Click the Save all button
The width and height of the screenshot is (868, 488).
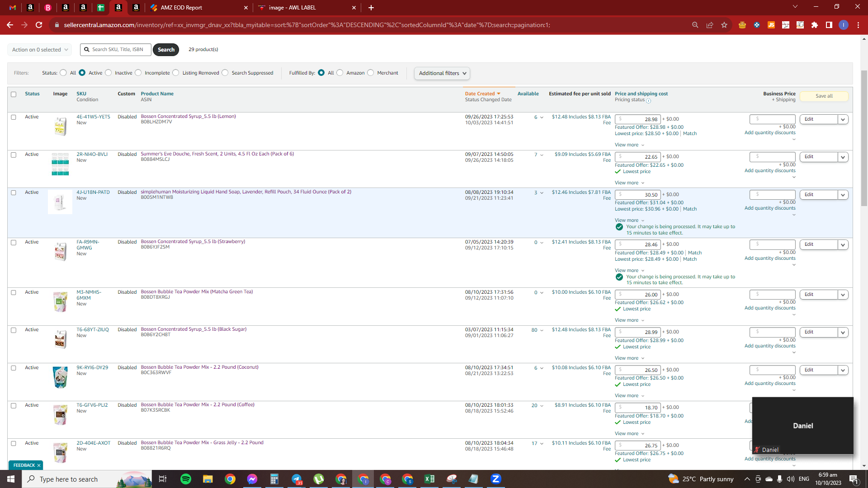point(824,96)
